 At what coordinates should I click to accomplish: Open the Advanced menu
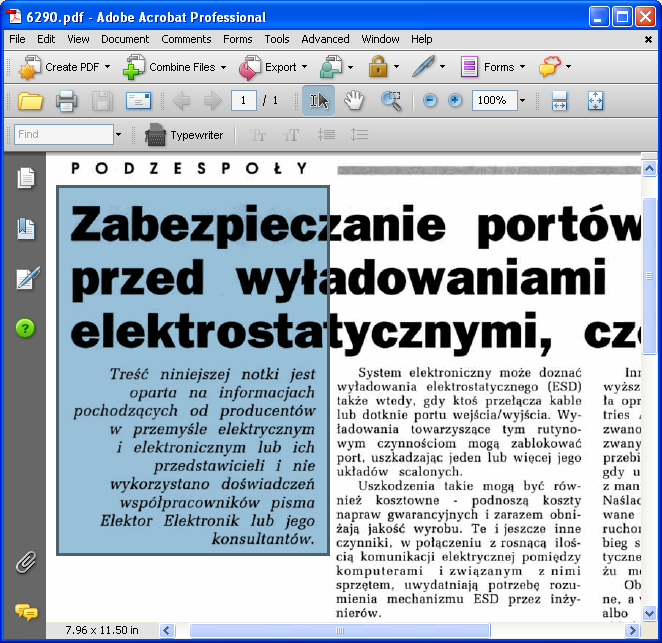point(325,39)
